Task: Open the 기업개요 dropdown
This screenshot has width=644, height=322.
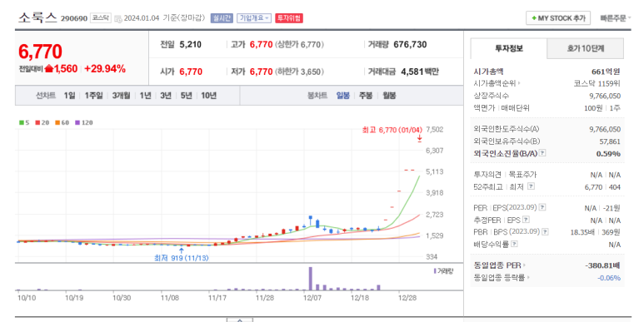Action: pos(254,18)
